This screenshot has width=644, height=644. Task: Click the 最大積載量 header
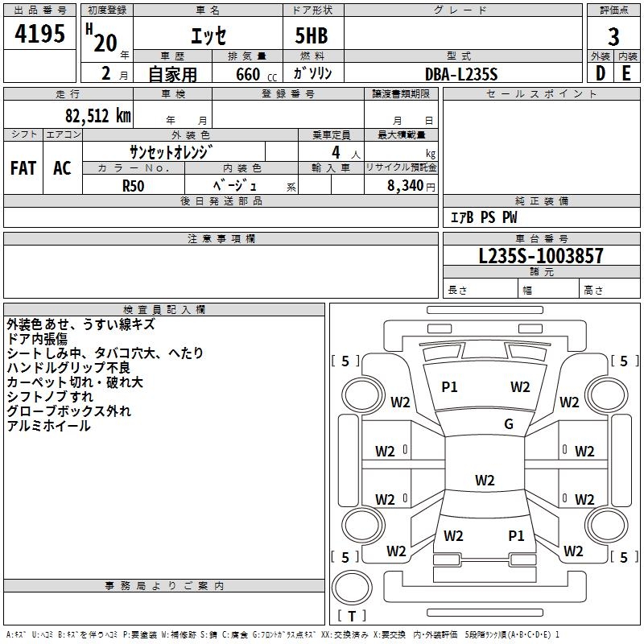point(401,134)
